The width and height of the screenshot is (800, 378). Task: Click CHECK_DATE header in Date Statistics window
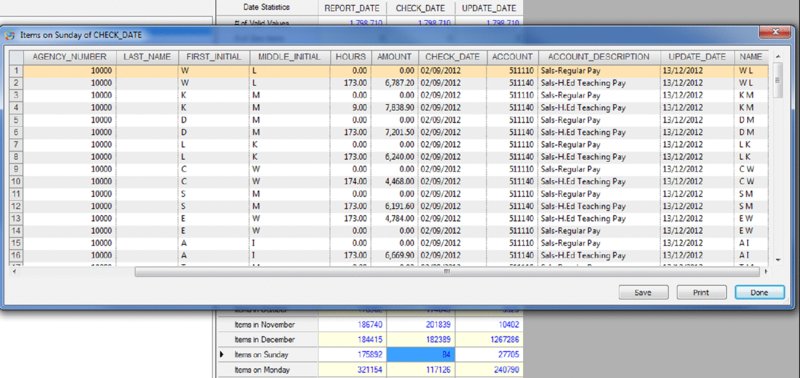point(420,8)
